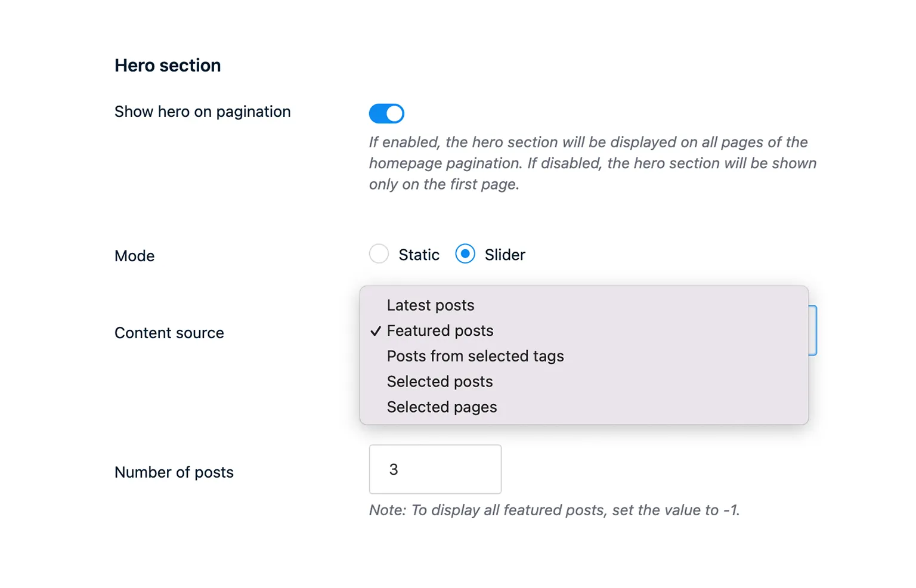Click the Mode label
The height and width of the screenshot is (588, 916).
(134, 256)
